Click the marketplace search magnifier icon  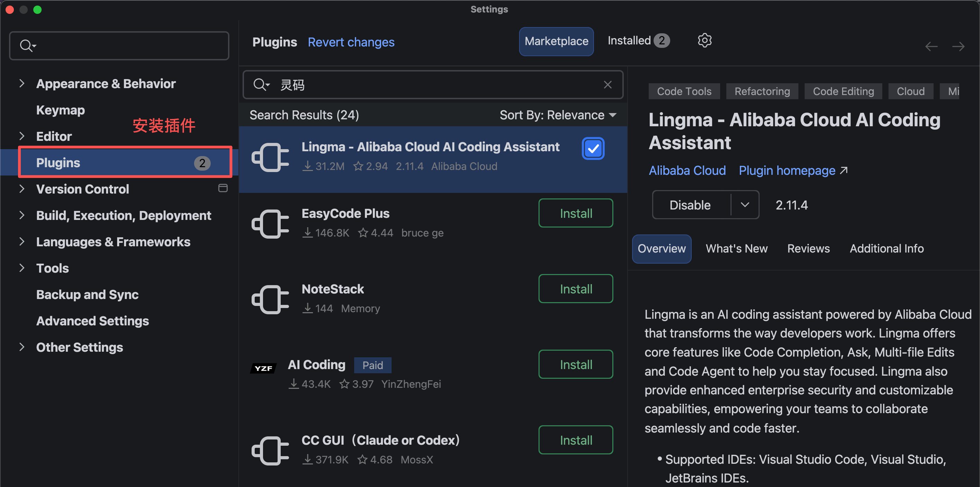(261, 85)
